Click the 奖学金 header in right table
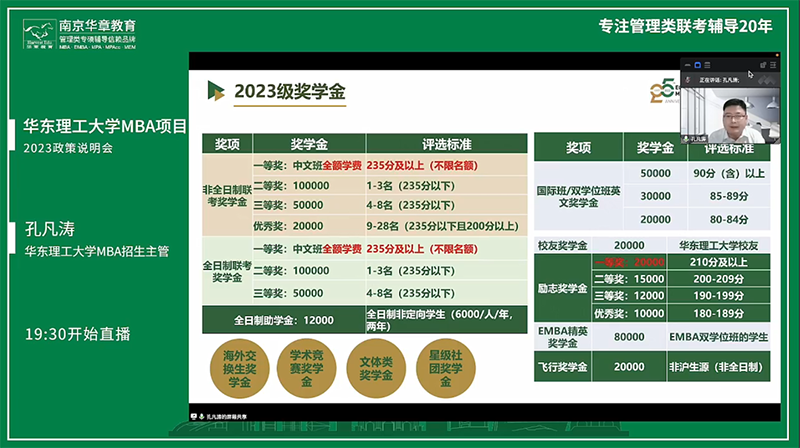800x448 pixels. (655, 147)
